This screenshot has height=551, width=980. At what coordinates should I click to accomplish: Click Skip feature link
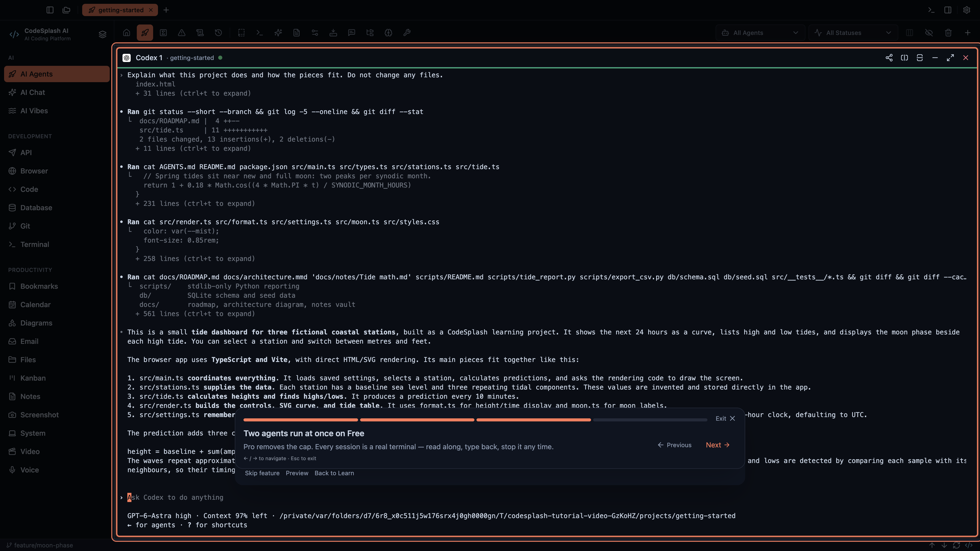coord(262,473)
